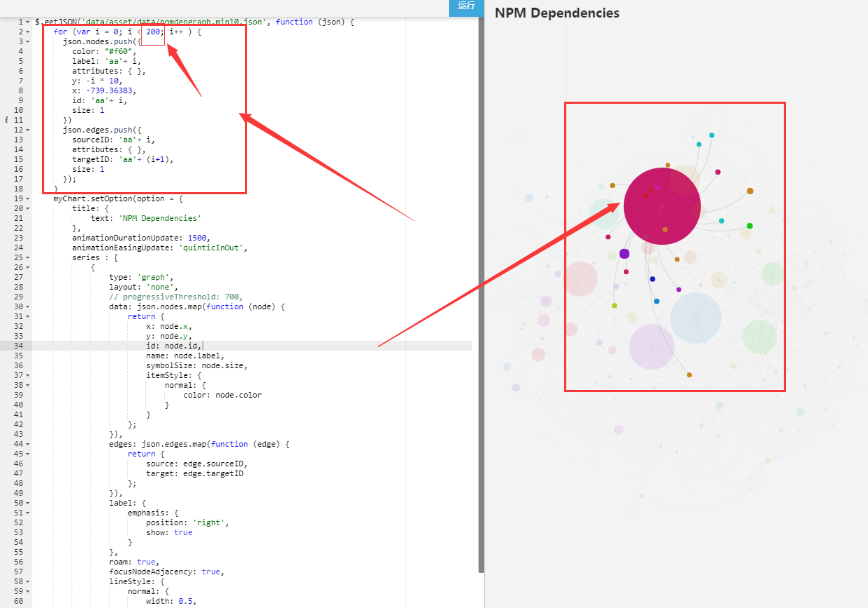The width and height of the screenshot is (868, 608).
Task: Click the bright green node right of crimson
Action: [x=749, y=226]
